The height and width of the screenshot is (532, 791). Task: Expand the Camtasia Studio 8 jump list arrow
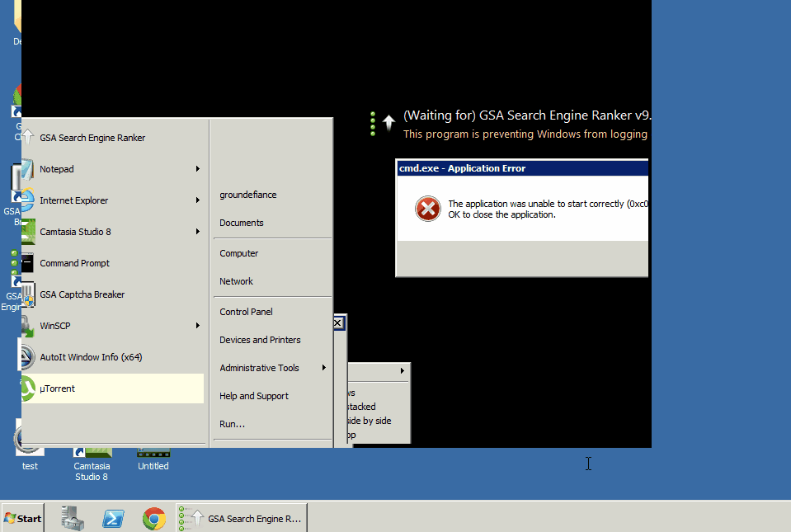[198, 232]
